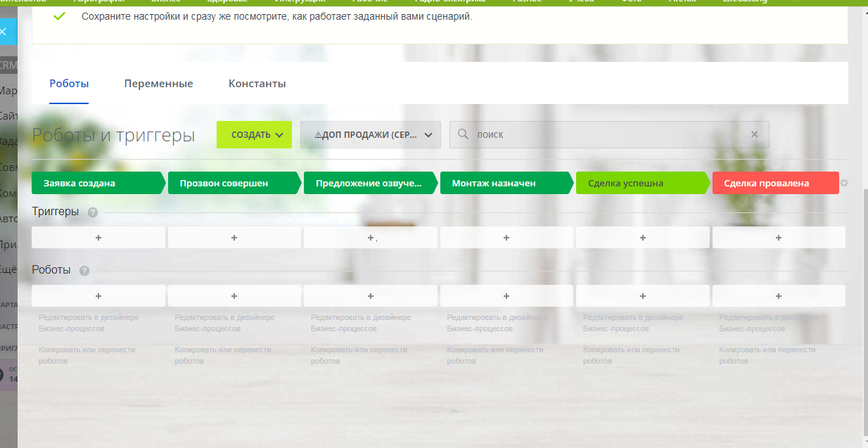Open help icon next to Триггеры heading
Image resolution: width=868 pixels, height=448 pixels.
click(x=92, y=212)
